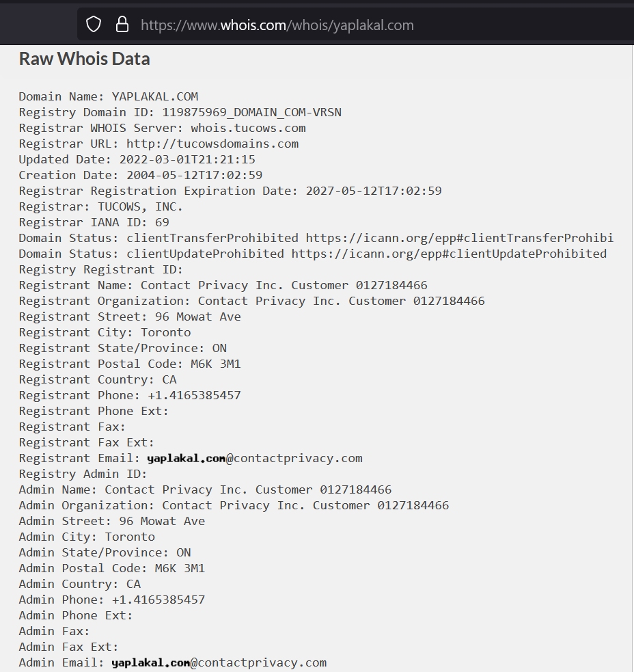
Task: Click the Registry Domain ID value
Action: [252, 112]
